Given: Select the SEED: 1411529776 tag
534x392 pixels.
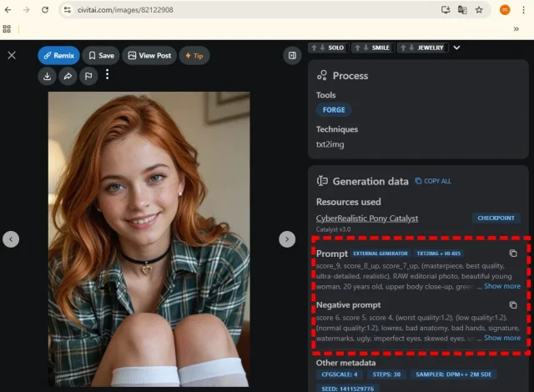Looking at the screenshot, I should click(348, 389).
